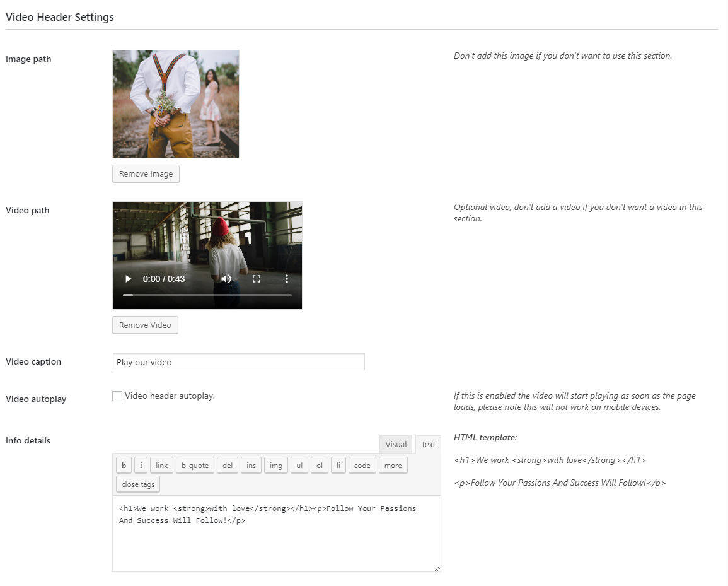Insert img image tag
Screen dimensions: 728x586
[x=276, y=465]
